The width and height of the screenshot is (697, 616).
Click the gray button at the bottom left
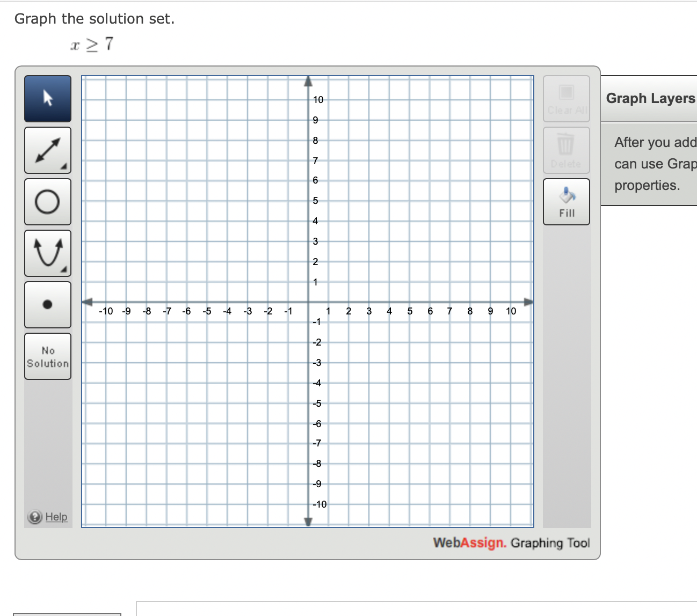coord(68,613)
